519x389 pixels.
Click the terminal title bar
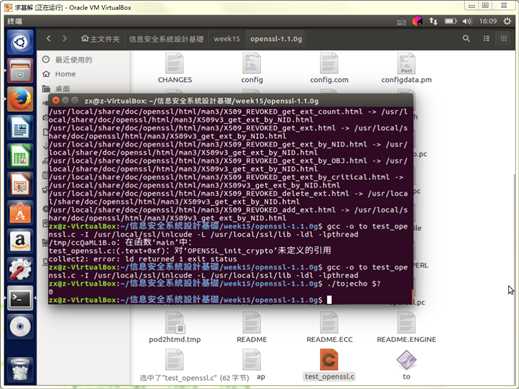[230, 100]
